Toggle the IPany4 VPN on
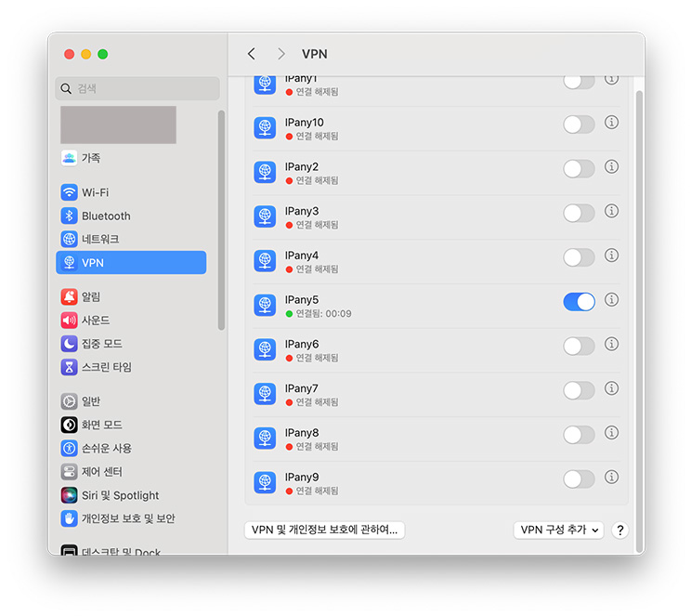 [x=579, y=257]
